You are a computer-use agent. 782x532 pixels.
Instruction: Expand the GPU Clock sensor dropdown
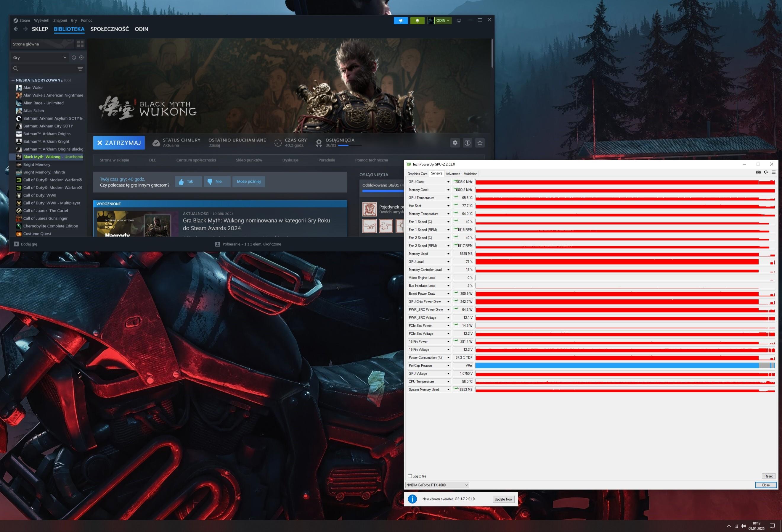(448, 182)
